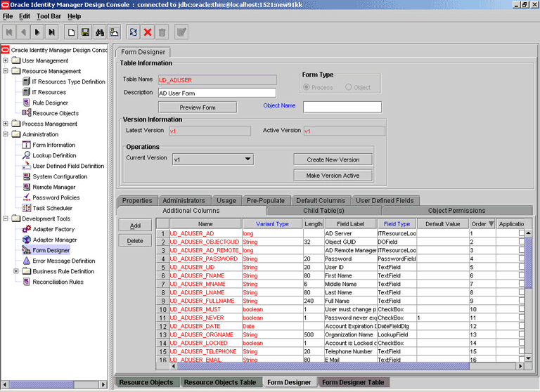Open the File menu

pos(8,16)
